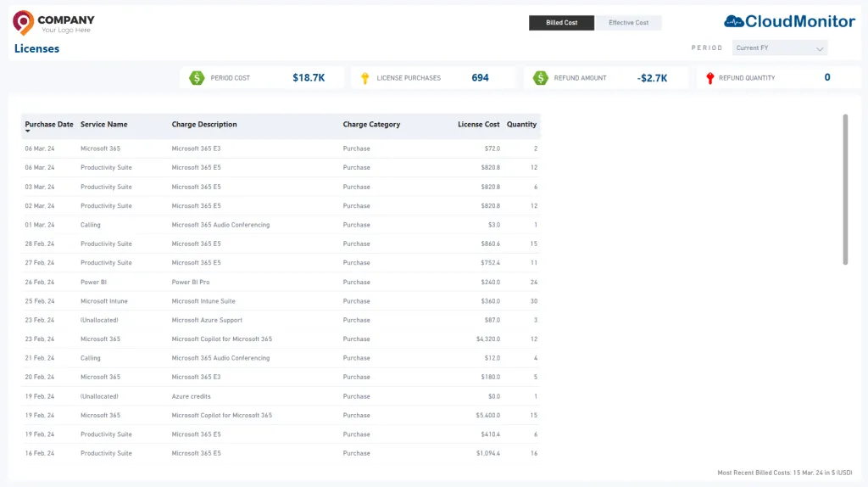Sort by License Cost column header

[478, 125]
